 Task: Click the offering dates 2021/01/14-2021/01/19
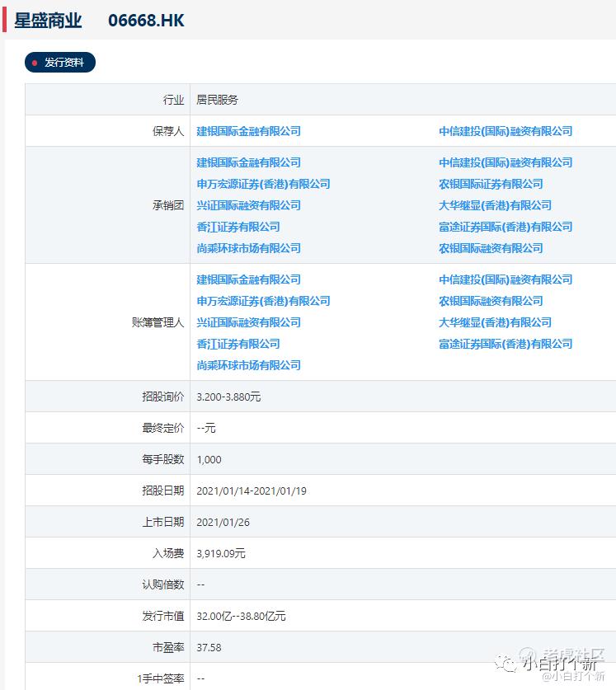pos(252,491)
